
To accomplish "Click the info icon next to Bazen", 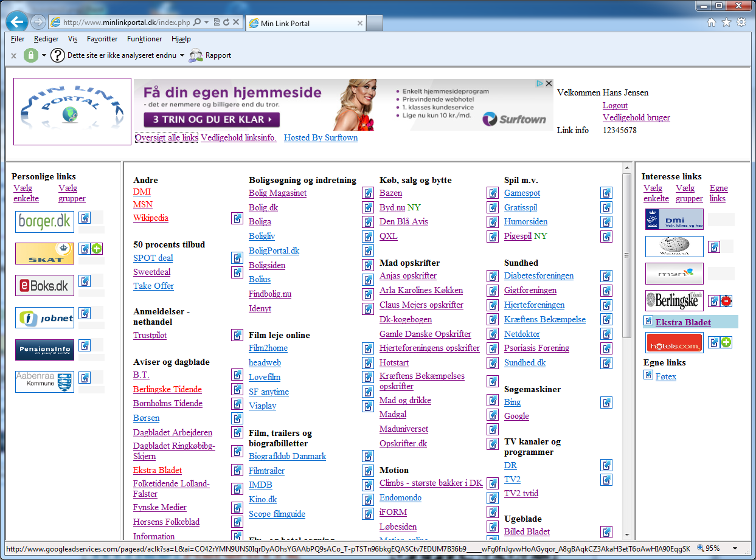I will pos(493,193).
